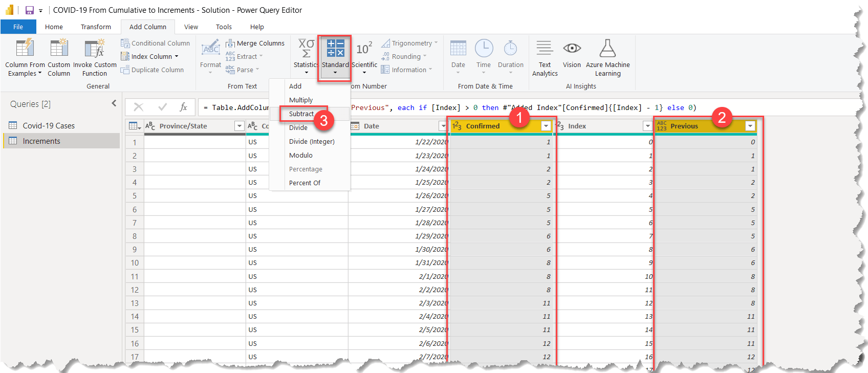Click the fx function icon
The width and height of the screenshot is (868, 373).
pyautogui.click(x=183, y=107)
